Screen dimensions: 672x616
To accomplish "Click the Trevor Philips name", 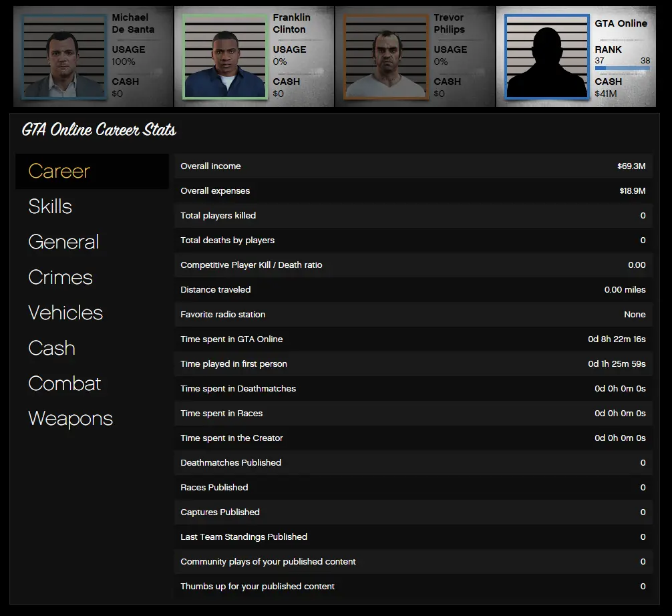I will click(x=449, y=23).
